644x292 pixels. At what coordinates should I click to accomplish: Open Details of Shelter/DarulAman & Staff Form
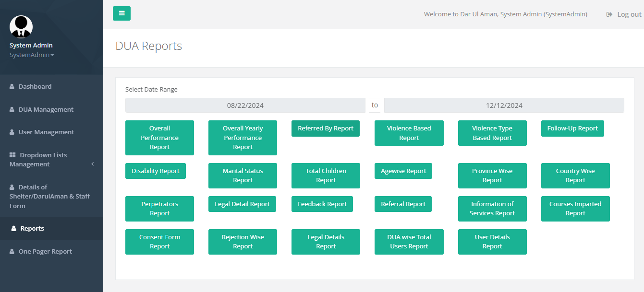tap(49, 197)
